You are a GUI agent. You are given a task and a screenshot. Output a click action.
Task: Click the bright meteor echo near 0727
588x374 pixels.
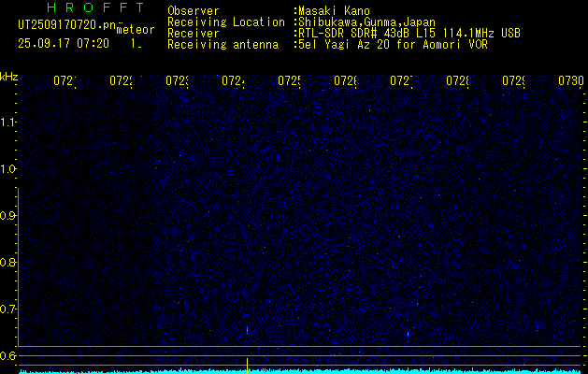[x=408, y=333]
